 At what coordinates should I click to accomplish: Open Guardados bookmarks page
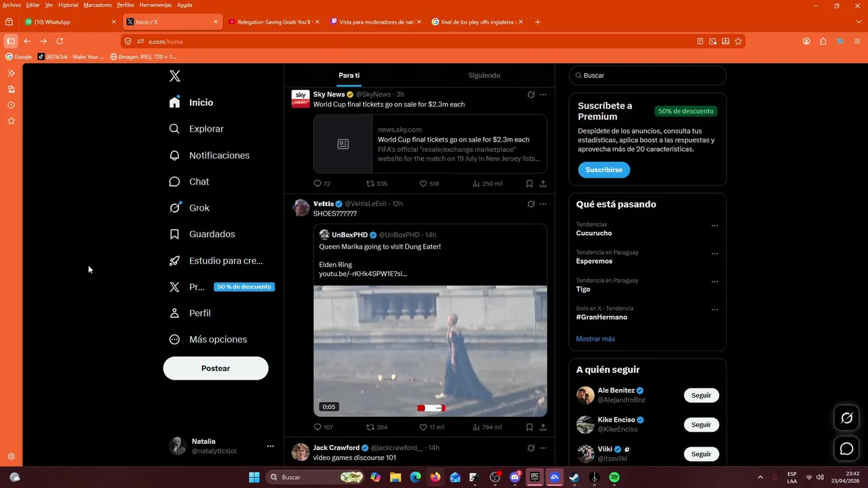click(x=202, y=234)
